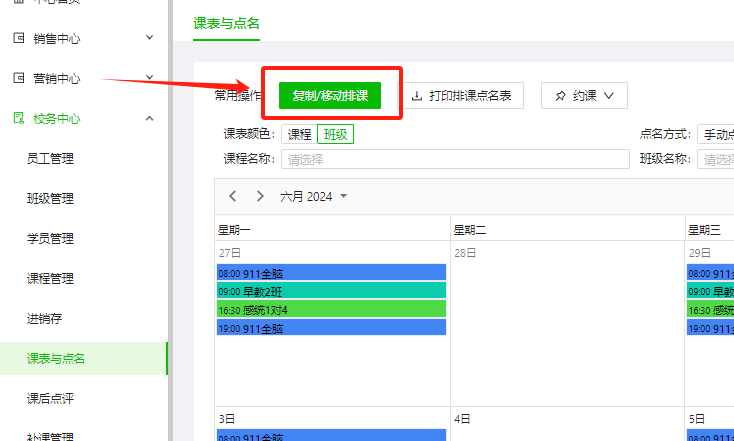
Task: Open the 09:00 早教2班 event on Monday
Action: (x=330, y=291)
